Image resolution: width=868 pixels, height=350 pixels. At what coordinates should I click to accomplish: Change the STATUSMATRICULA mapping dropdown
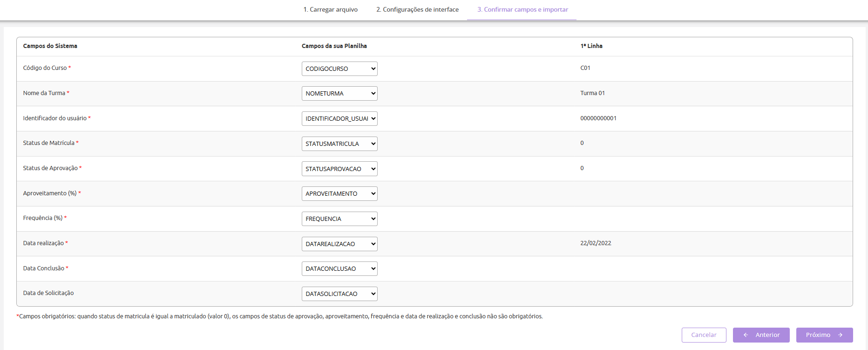click(x=339, y=144)
